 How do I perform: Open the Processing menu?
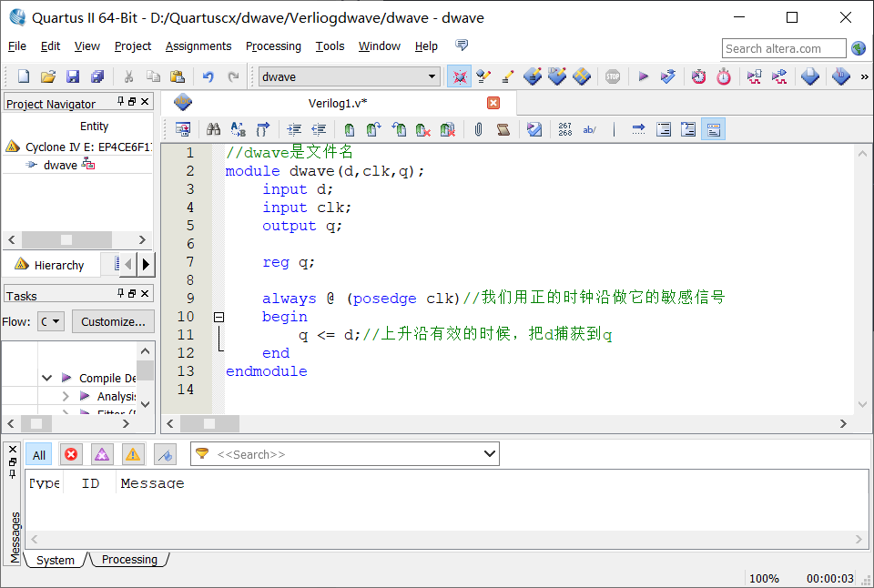pyautogui.click(x=273, y=46)
